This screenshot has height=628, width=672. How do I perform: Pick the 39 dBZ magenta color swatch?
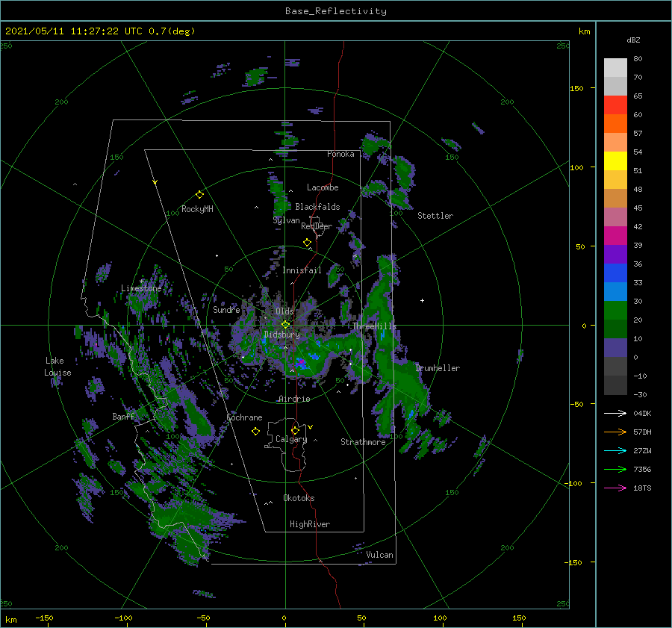[615, 235]
